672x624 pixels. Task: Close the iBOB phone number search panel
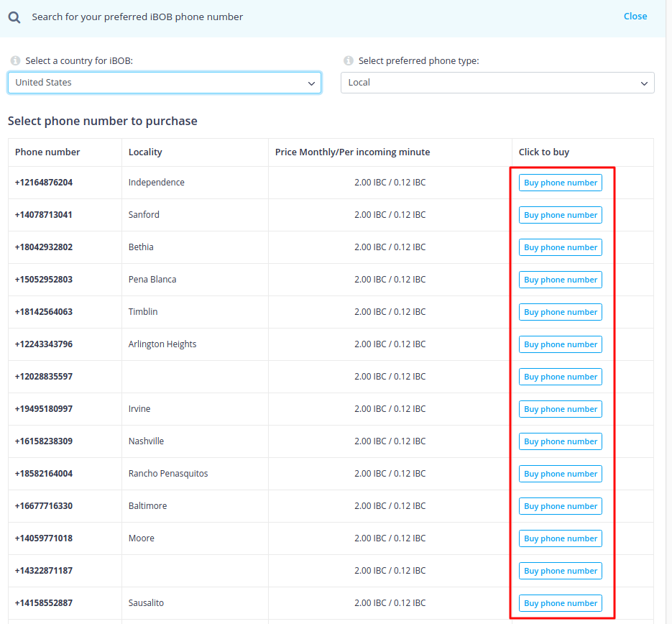[635, 17]
